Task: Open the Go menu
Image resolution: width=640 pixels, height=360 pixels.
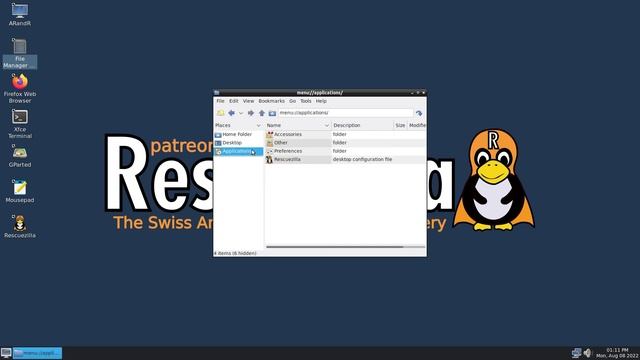Action: pyautogui.click(x=293, y=101)
